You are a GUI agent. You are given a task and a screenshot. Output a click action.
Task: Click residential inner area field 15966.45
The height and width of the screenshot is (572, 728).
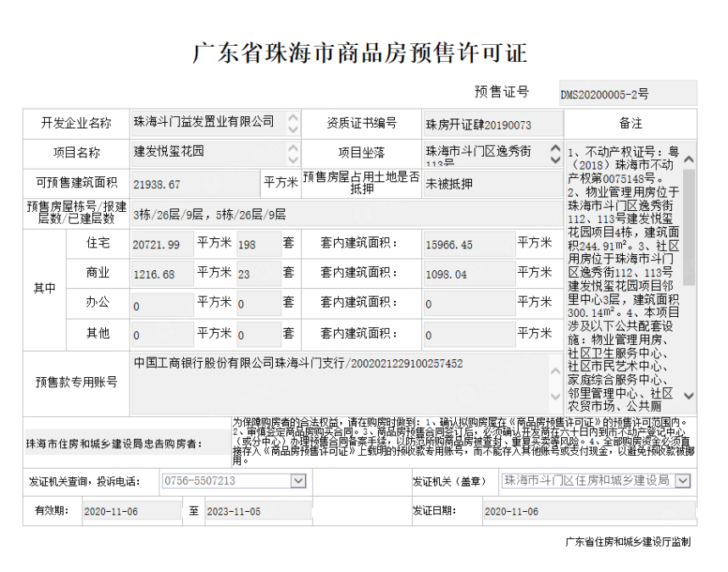(470, 244)
